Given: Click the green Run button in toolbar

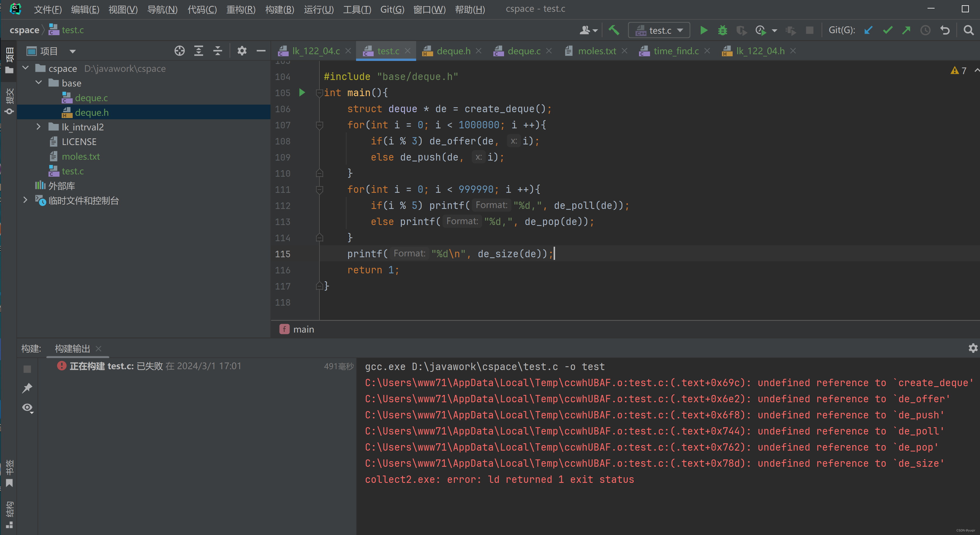Looking at the screenshot, I should (x=703, y=30).
